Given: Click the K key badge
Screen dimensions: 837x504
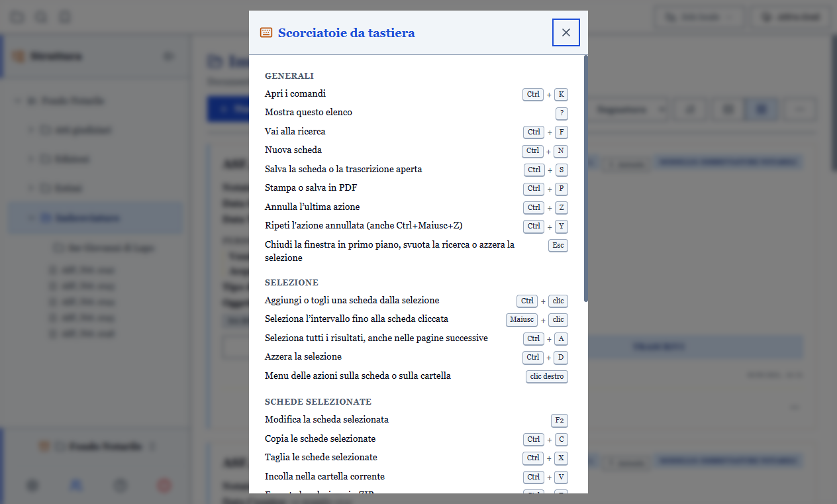Looking at the screenshot, I should click(561, 95).
